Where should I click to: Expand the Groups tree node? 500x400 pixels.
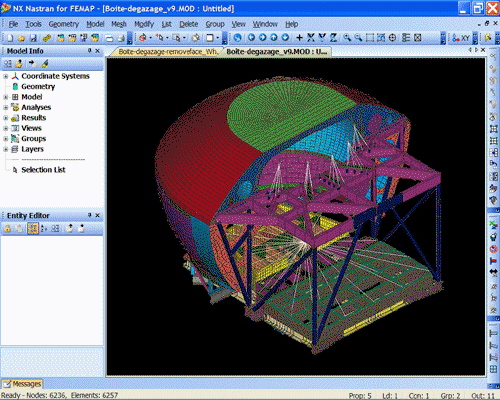click(5, 139)
